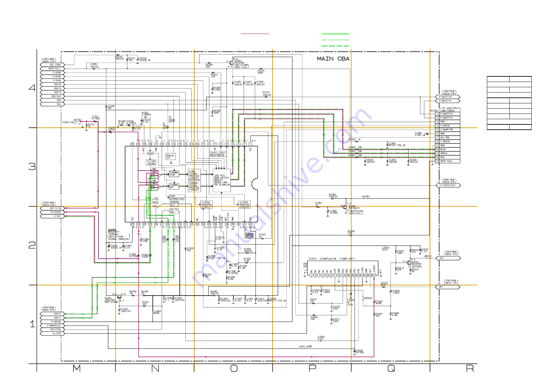Click the VIDEO-IN jack JK1701

[x=76, y=122]
